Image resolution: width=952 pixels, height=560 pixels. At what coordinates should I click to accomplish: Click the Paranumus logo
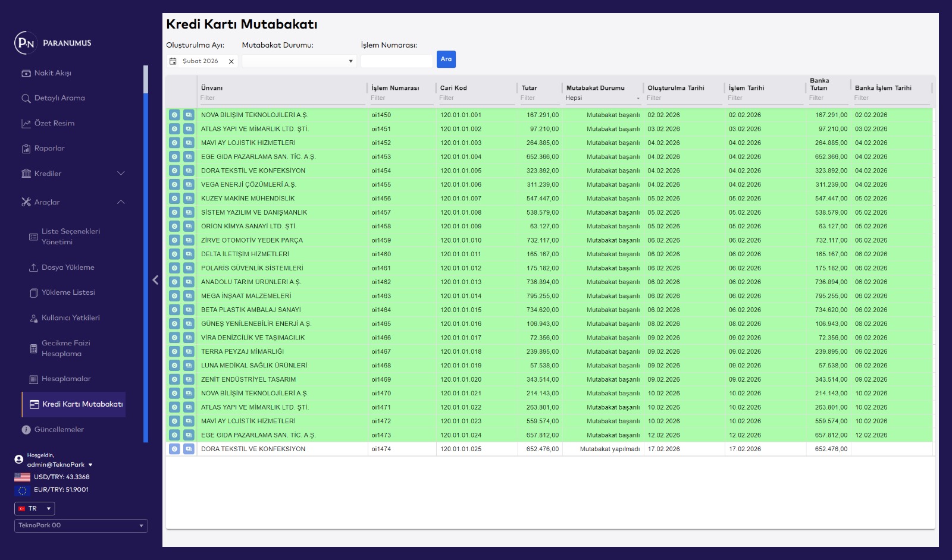click(x=25, y=43)
